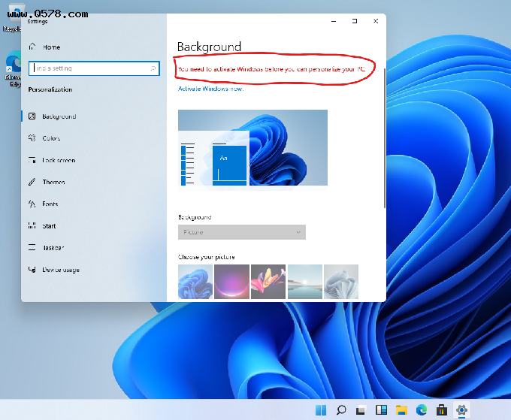Viewport: 511px width, 420px height.
Task: Click the Start grid icon in sidebar
Action: (x=32, y=225)
